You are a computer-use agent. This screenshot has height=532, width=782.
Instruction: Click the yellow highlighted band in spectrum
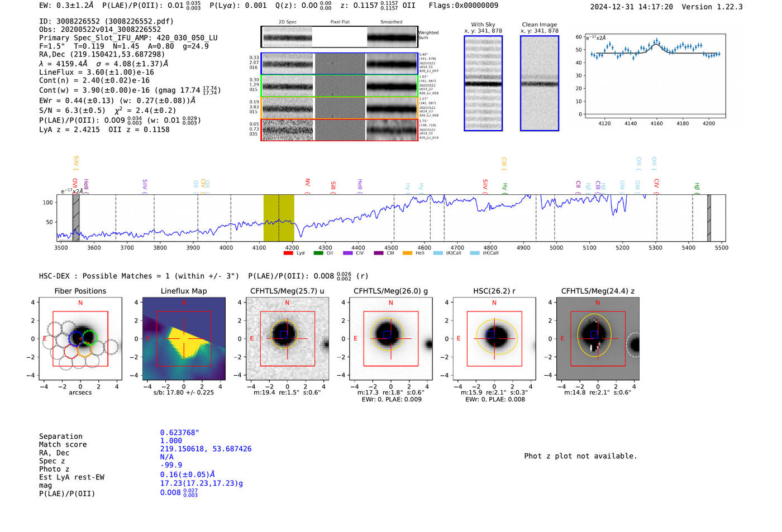[x=279, y=218]
